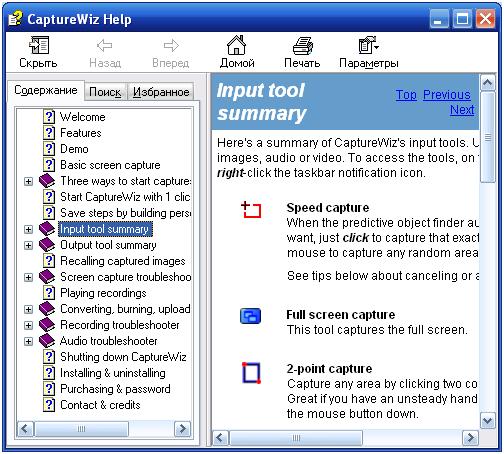Click the page icon beside Contact & credits
504x454 pixels.
tap(49, 405)
